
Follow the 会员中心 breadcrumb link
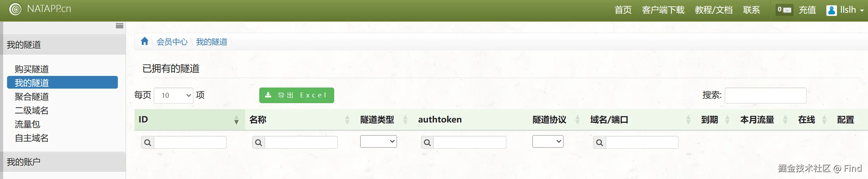tap(172, 42)
